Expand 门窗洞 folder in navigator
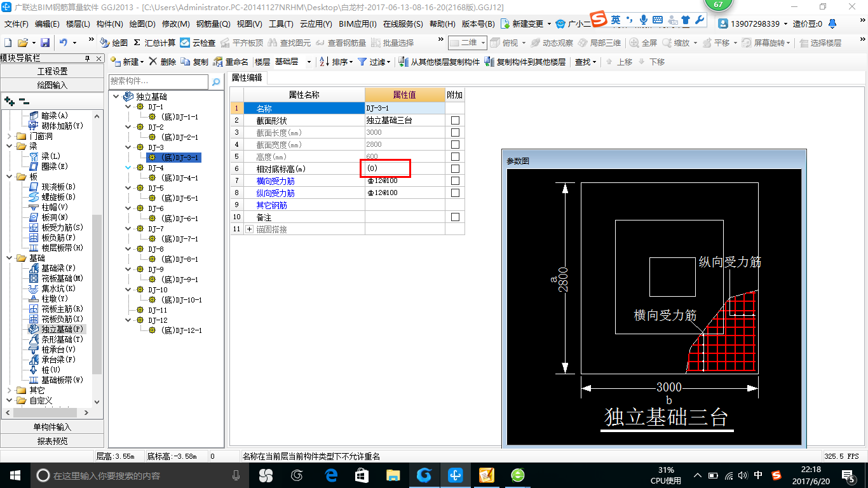The width and height of the screenshot is (868, 488). point(9,136)
